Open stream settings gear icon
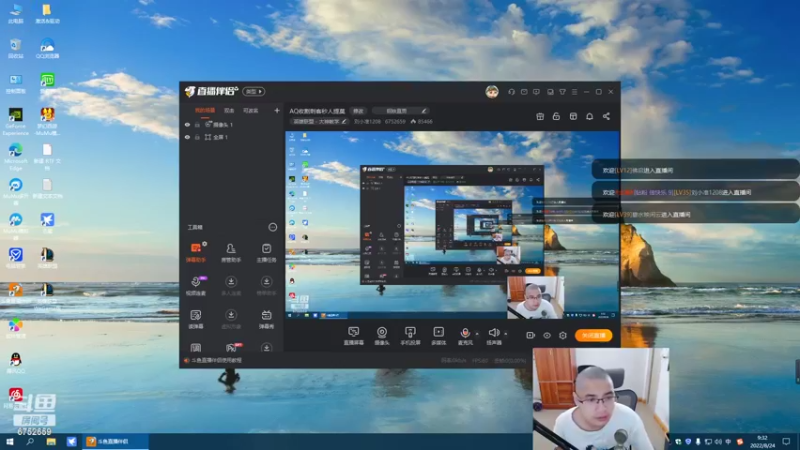800x450 pixels. 563,335
